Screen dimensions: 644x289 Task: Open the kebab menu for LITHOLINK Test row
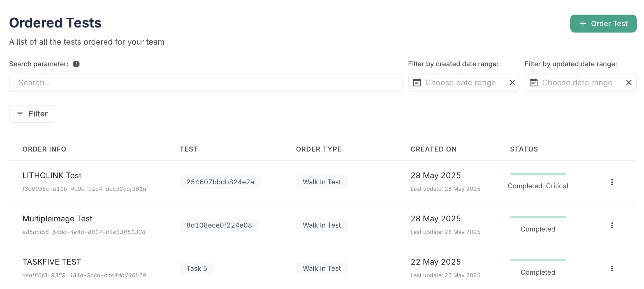click(x=612, y=182)
